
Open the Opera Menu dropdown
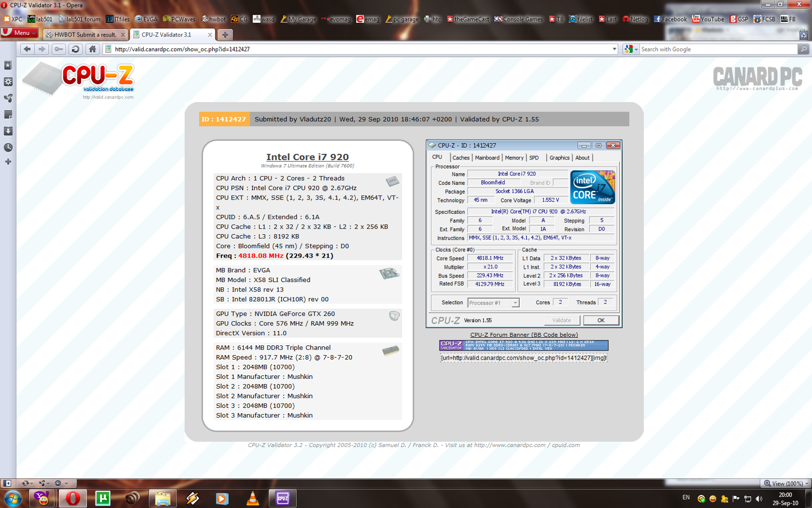coord(19,33)
